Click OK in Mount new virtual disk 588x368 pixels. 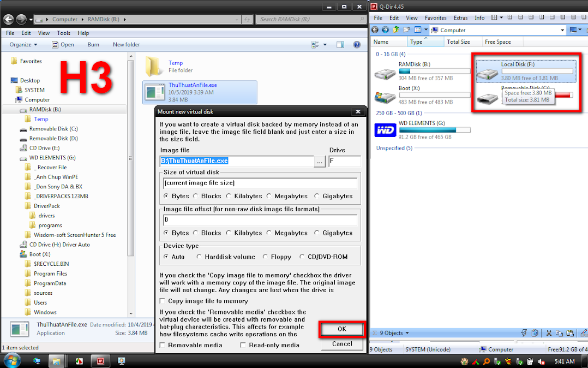point(341,329)
